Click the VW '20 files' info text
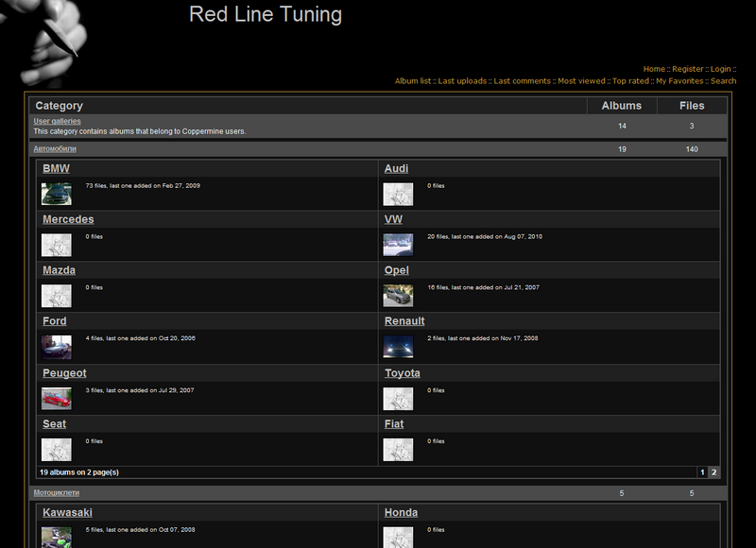The width and height of the screenshot is (756, 548). point(485,236)
